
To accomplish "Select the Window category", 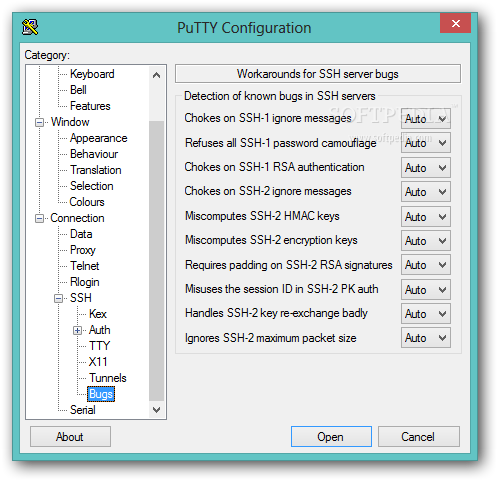I will click(70, 122).
